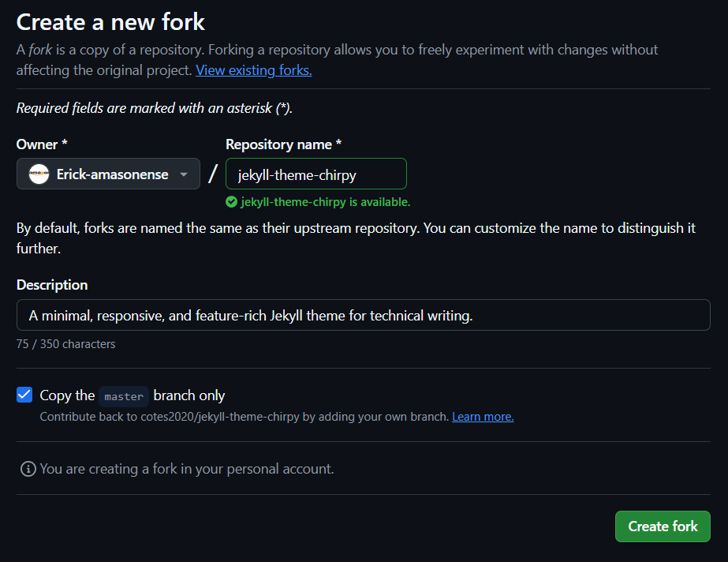Image resolution: width=728 pixels, height=562 pixels.
Task: Click into the Description text field
Action: (x=363, y=316)
